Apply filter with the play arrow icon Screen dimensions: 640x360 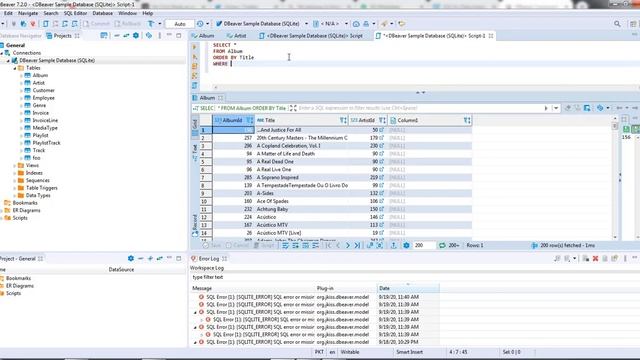546,108
